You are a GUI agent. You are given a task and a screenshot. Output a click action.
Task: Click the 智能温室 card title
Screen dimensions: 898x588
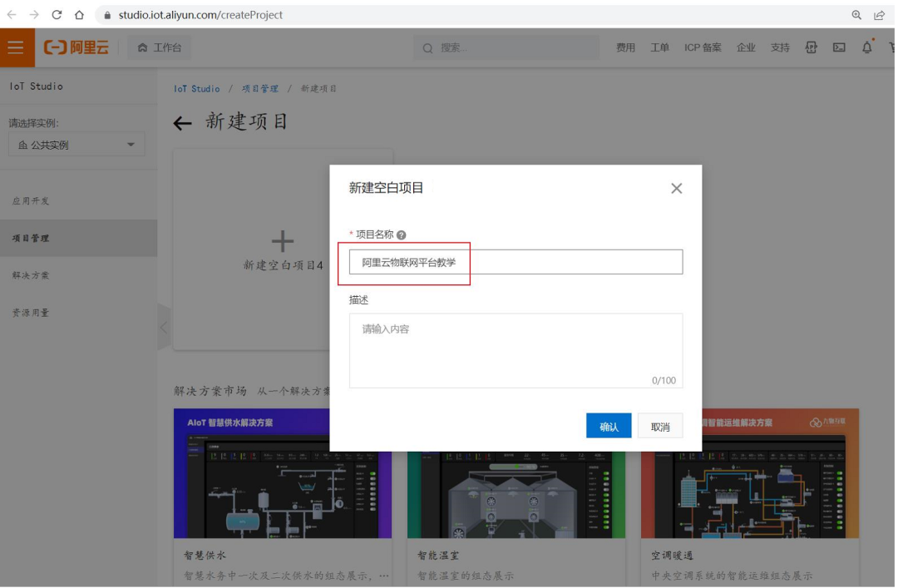pyautogui.click(x=438, y=556)
